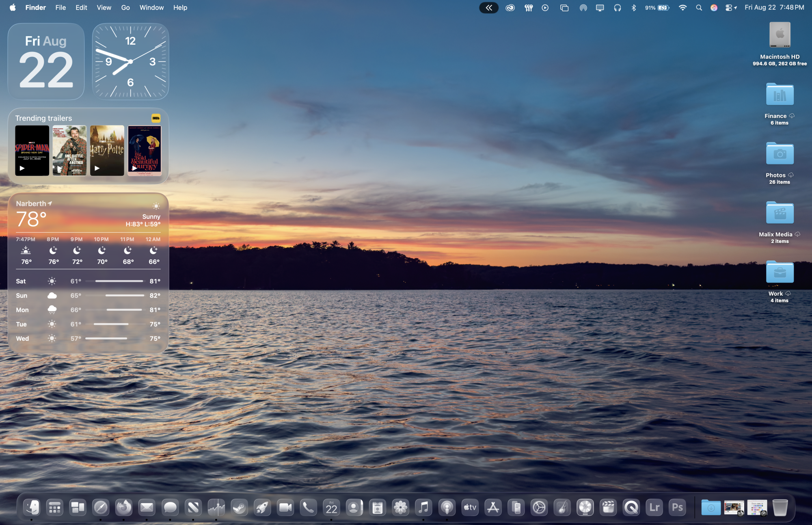The image size is (812, 525).
Task: Open Steam from the Dock
Action: pos(239,507)
